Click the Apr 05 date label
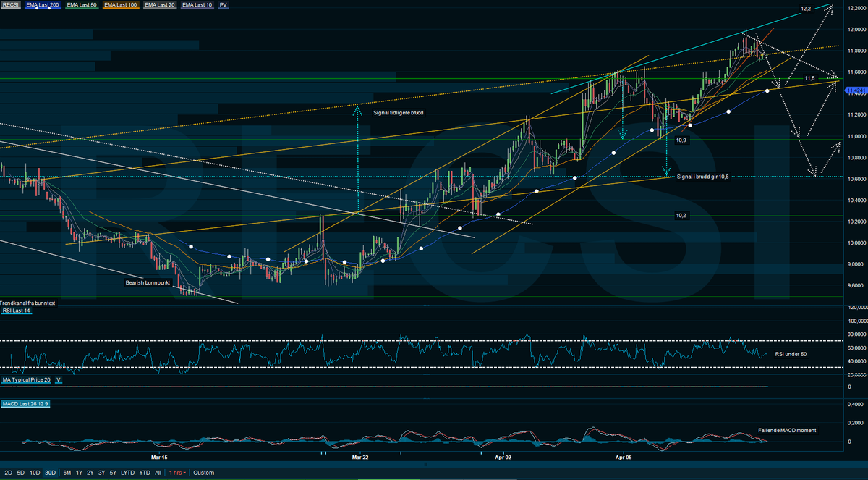The height and width of the screenshot is (480, 868). [624, 458]
